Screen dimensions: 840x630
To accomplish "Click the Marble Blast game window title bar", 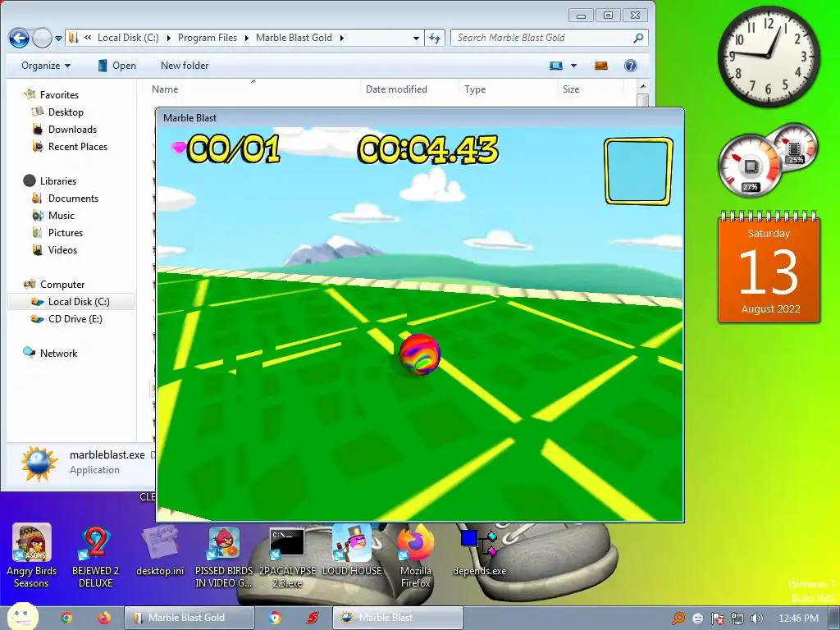I will pyautogui.click(x=419, y=117).
